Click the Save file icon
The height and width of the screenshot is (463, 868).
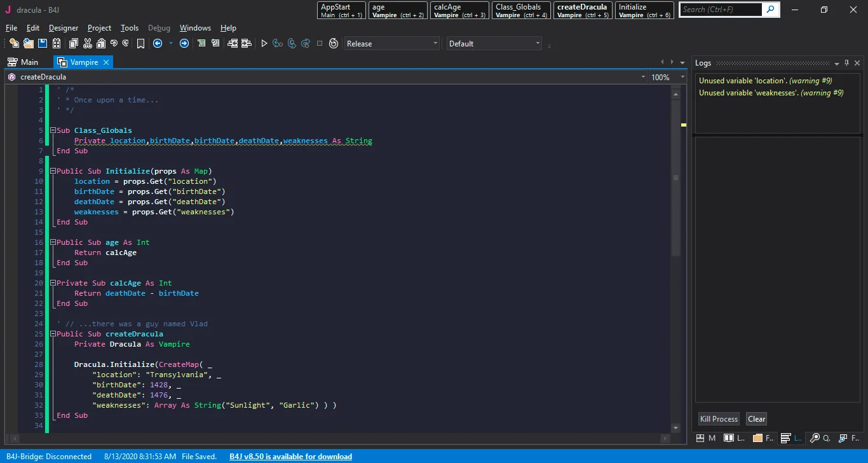point(43,43)
